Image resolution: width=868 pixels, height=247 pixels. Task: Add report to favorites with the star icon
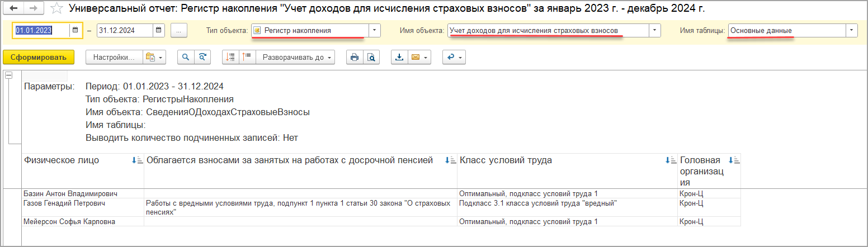click(56, 8)
